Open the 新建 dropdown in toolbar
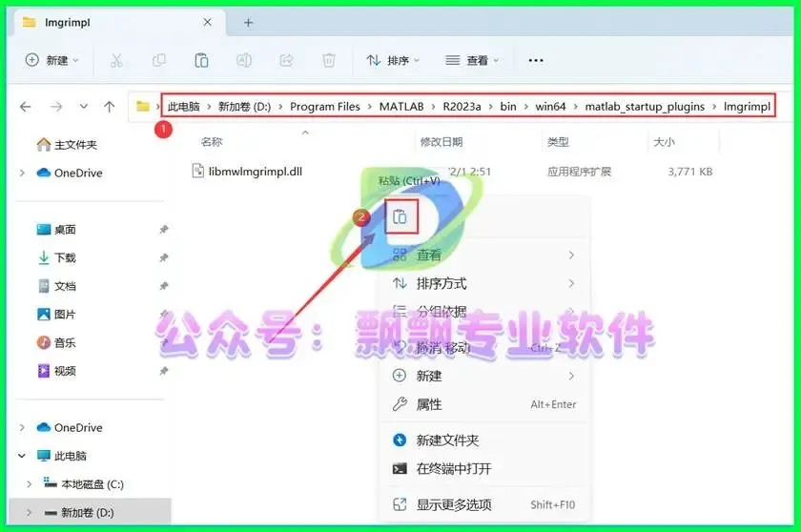The image size is (801, 532). point(51,60)
